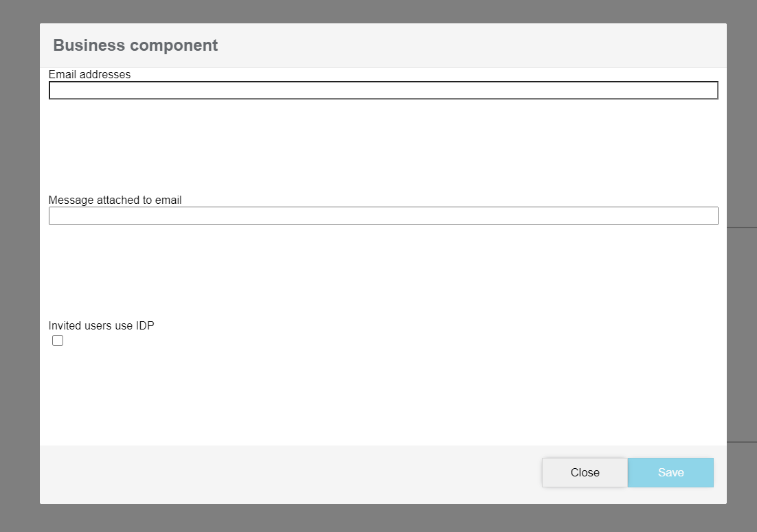Dismiss the dialog via Close
This screenshot has width=757, height=532.
pos(585,472)
